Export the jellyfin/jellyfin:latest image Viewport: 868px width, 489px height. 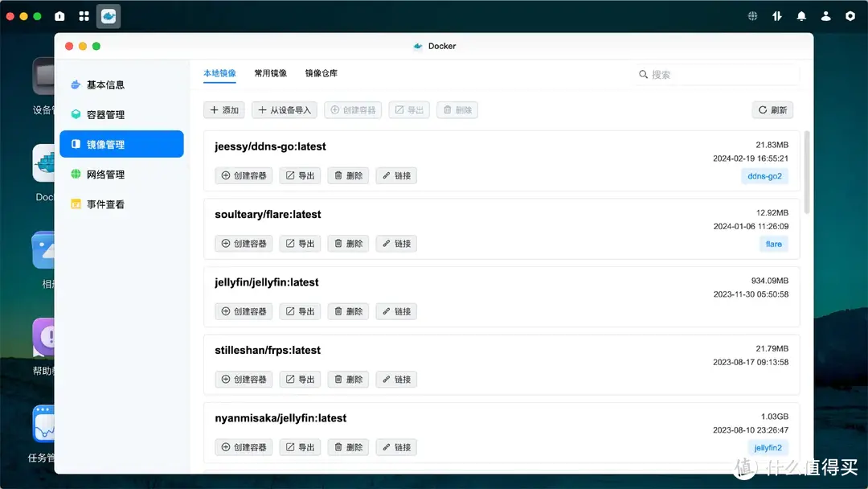tap(300, 311)
